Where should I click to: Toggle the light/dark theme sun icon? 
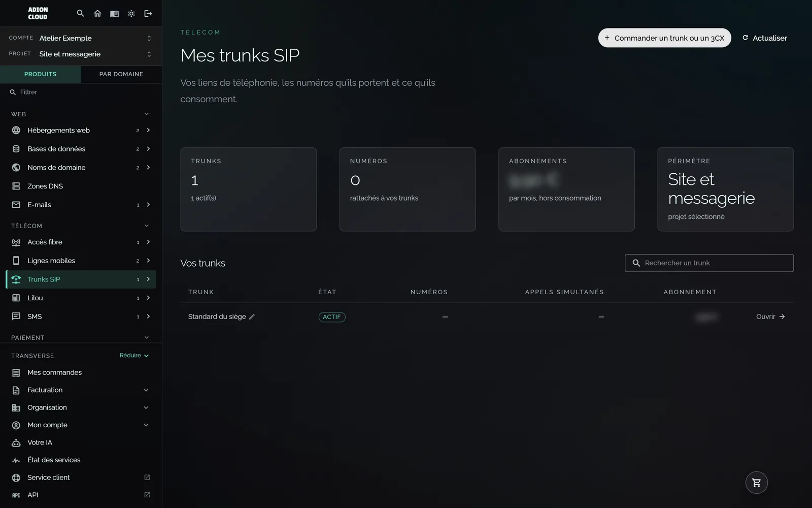131,13
